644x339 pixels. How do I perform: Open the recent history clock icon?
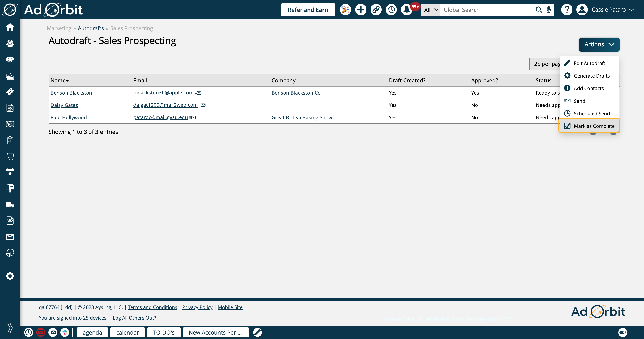[x=391, y=10]
